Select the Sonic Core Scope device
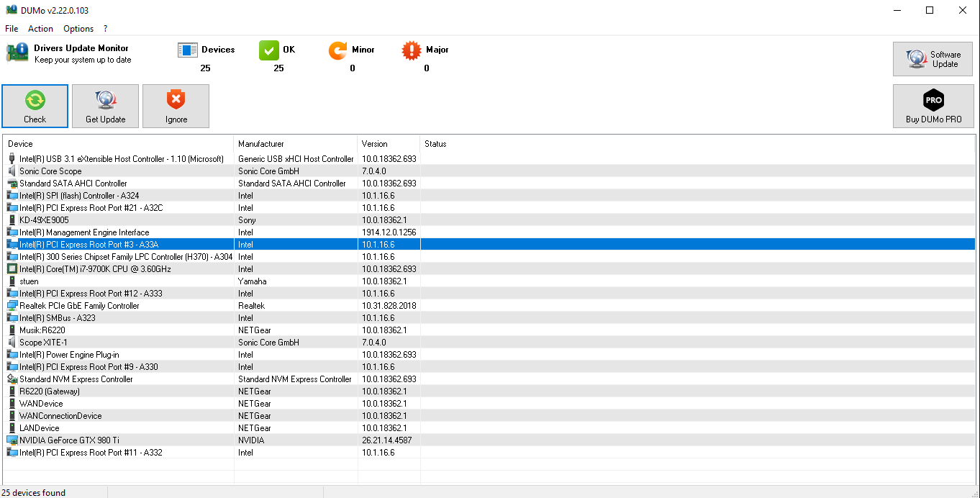The image size is (980, 498). [x=50, y=171]
